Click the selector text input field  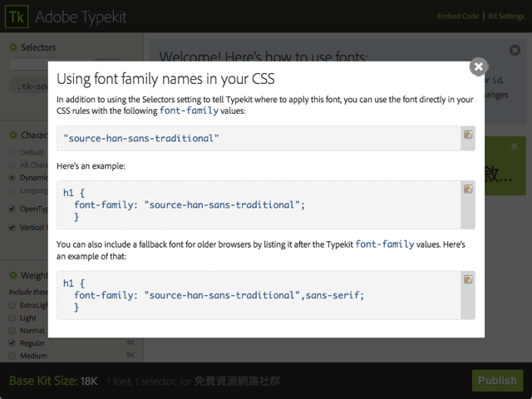click(28, 64)
